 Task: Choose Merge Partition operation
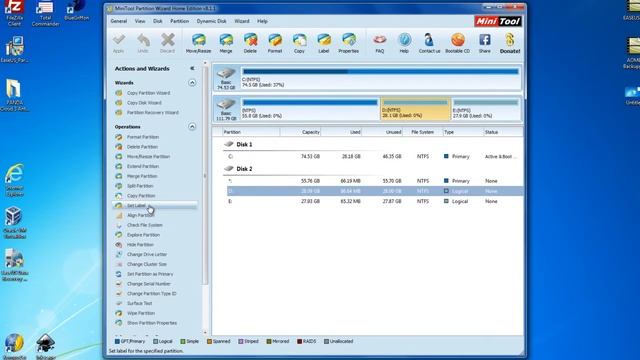pyautogui.click(x=142, y=176)
